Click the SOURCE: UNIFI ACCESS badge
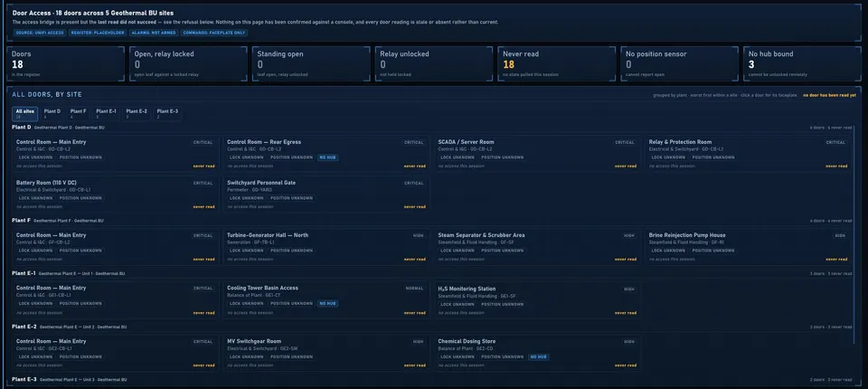The height and width of the screenshot is (389, 868). pos(39,33)
